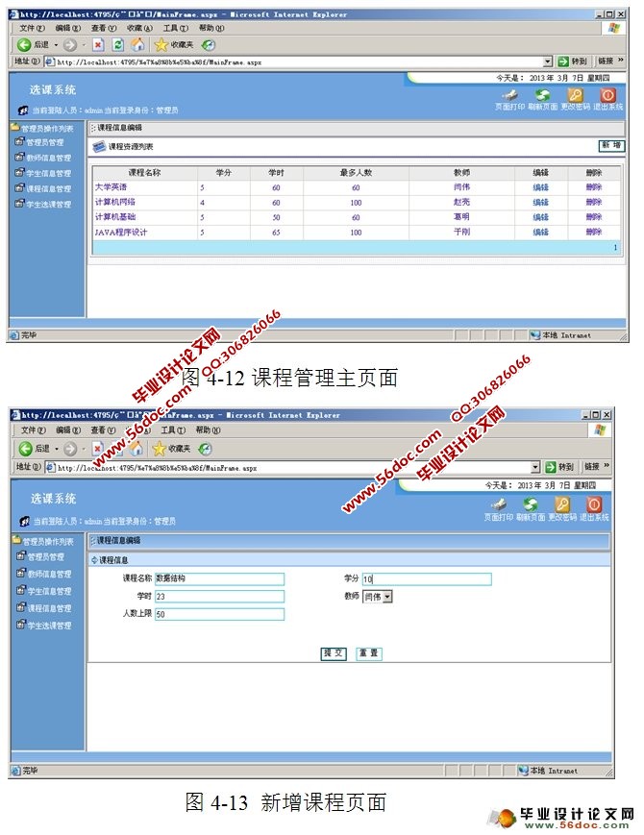Open 收藏夹 favorites star in the course list window
The height and width of the screenshot is (835, 644).
tap(161, 45)
